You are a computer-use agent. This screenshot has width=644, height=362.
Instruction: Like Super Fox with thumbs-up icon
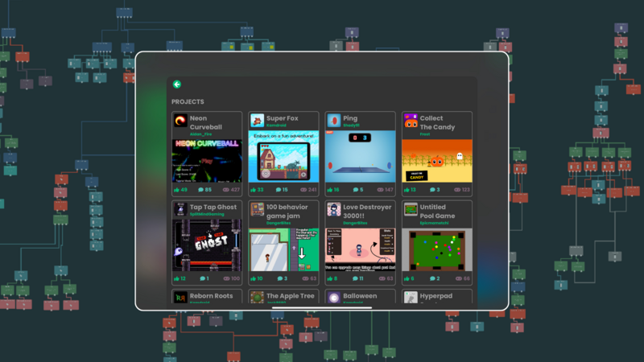coord(254,190)
